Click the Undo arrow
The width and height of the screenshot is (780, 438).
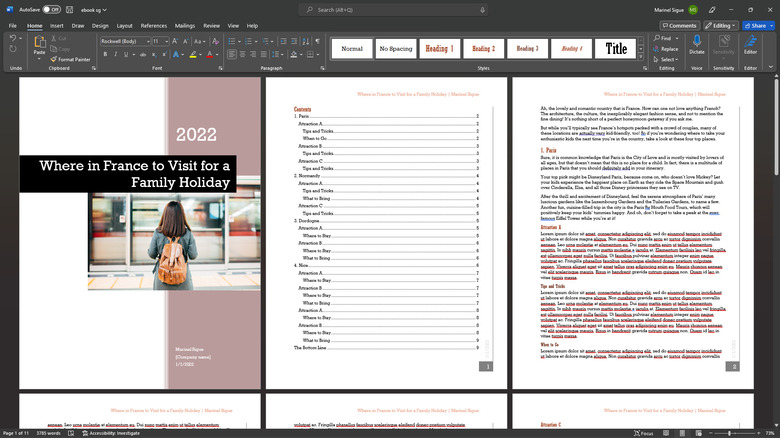click(x=12, y=39)
